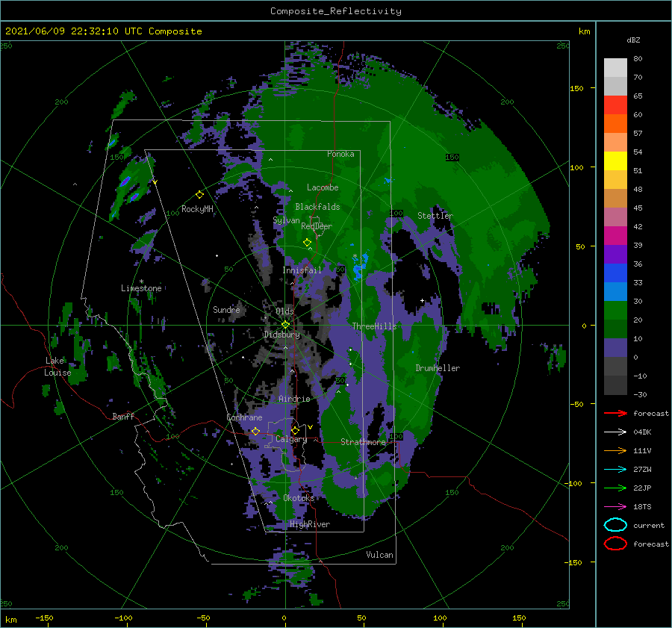Pick the magenta 42 dBZ swatch

[x=615, y=235]
